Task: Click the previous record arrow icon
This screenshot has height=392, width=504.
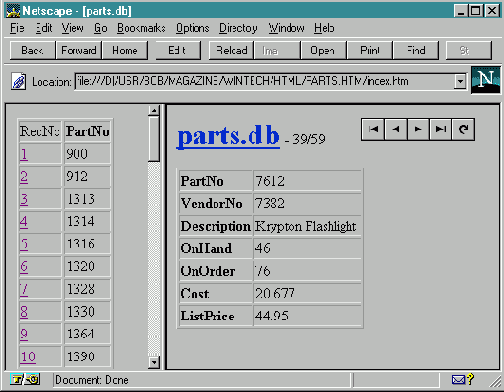Action: point(396,129)
